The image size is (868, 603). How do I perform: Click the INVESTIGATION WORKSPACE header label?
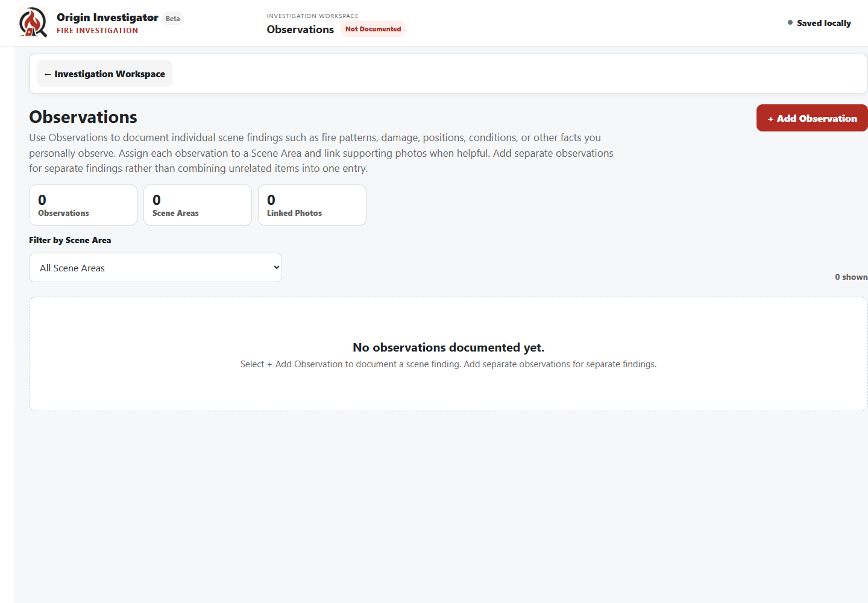(x=313, y=16)
